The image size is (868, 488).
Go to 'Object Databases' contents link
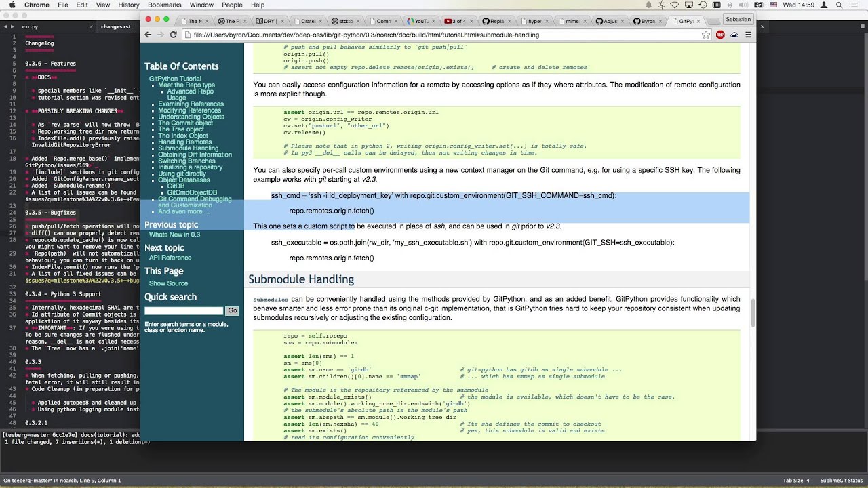tap(184, 180)
